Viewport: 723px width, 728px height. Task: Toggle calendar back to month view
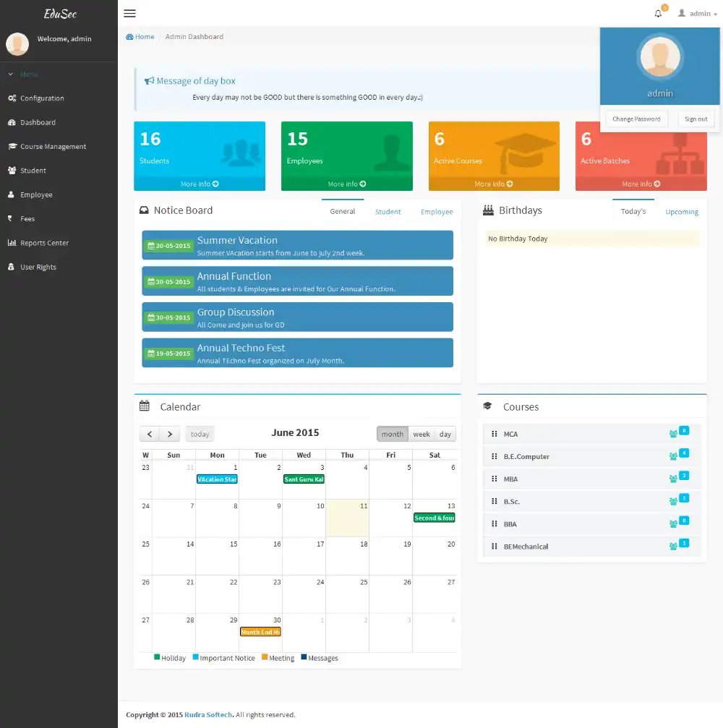pos(393,434)
